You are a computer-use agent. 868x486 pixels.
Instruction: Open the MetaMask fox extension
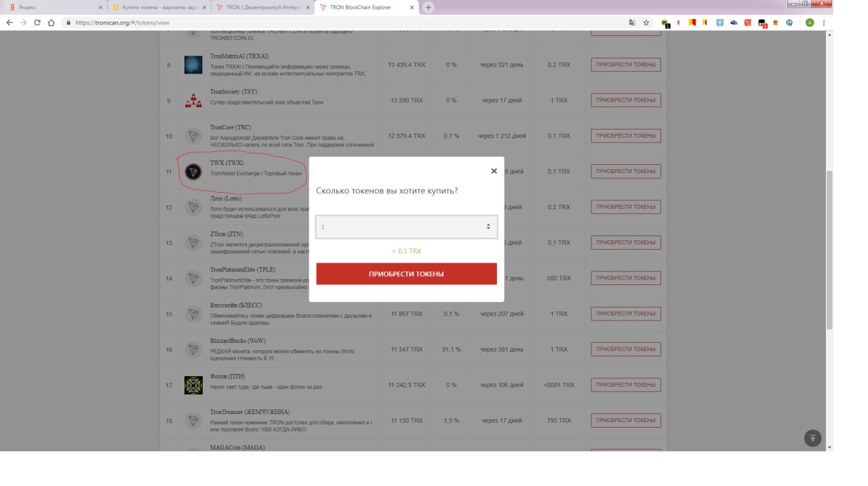(x=776, y=22)
